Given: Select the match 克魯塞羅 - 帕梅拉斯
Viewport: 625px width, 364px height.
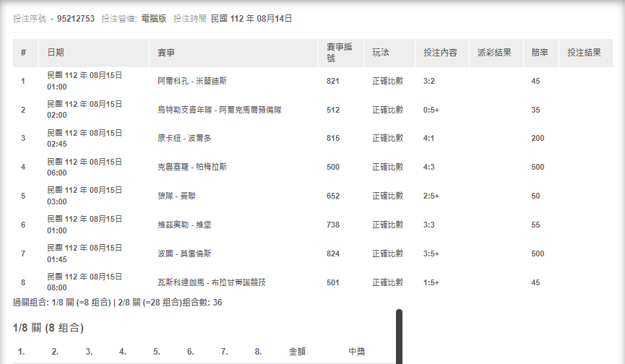Looking at the screenshot, I should (192, 167).
